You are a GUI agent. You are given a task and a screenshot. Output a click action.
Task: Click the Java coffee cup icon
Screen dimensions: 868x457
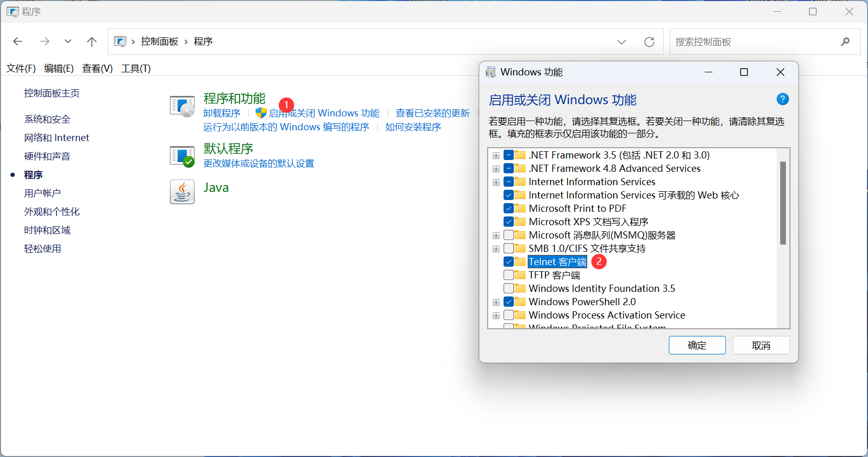click(x=182, y=192)
